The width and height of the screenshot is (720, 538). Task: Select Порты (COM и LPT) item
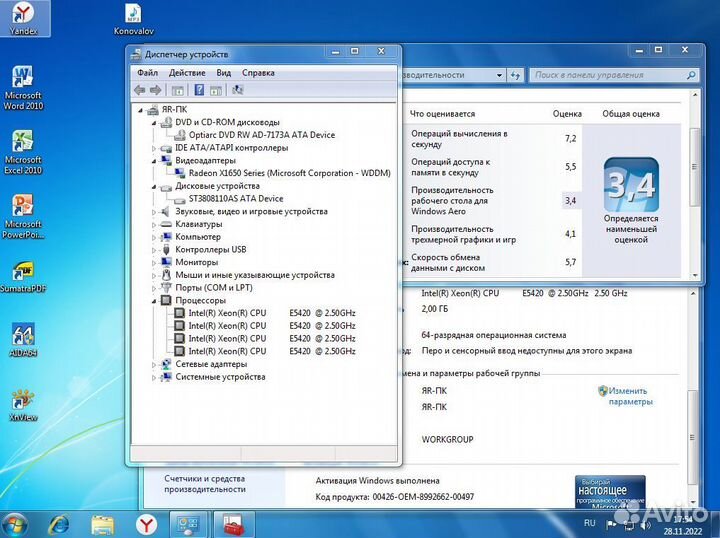214,288
